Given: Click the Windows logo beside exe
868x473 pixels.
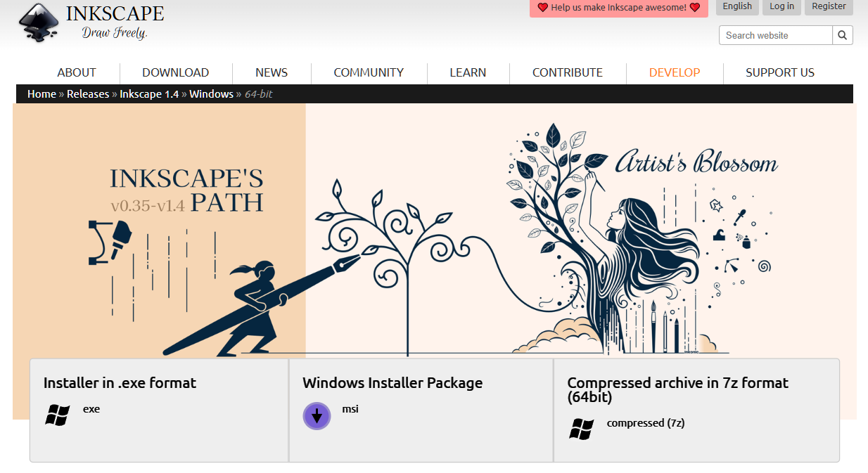Looking at the screenshot, I should 57,415.
